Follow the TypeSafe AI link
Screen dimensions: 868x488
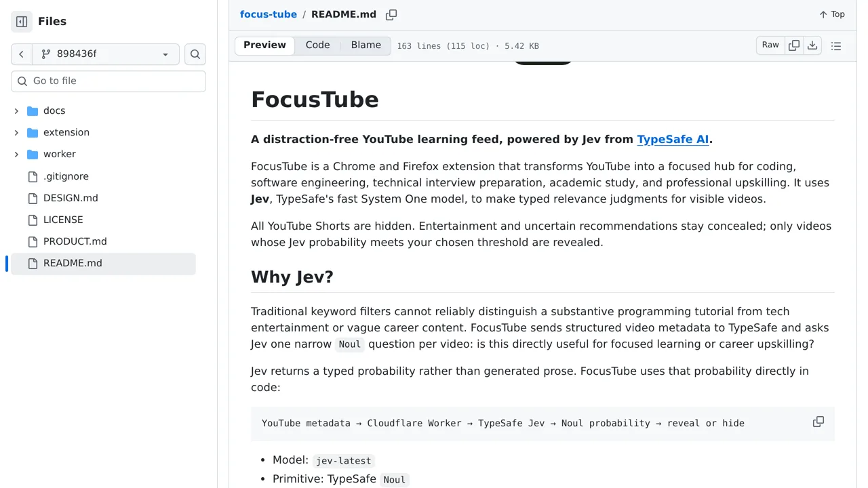click(673, 139)
